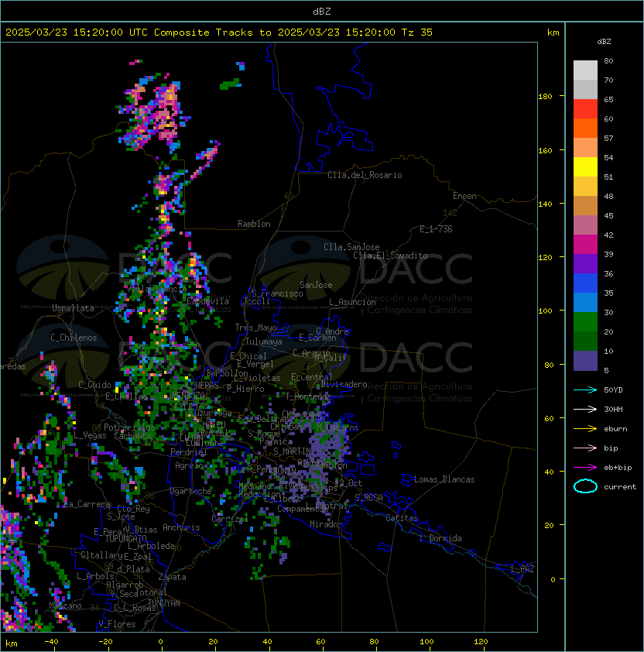The image size is (644, 652).
Task: Click the Divisadero map label
Action: [344, 384]
